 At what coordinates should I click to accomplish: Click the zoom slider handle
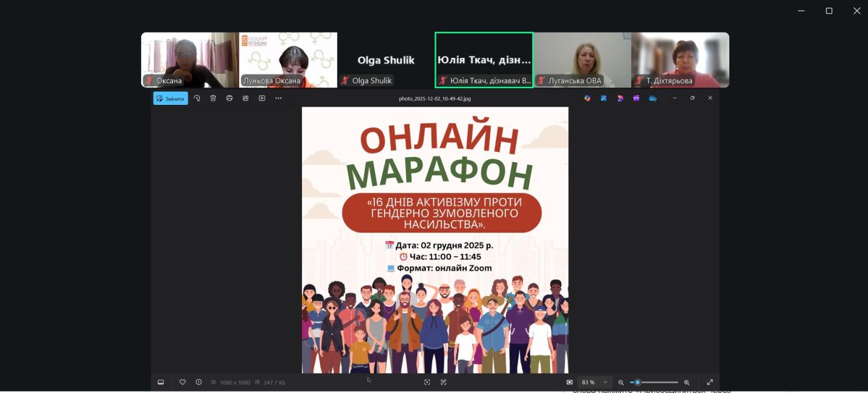pyautogui.click(x=637, y=382)
